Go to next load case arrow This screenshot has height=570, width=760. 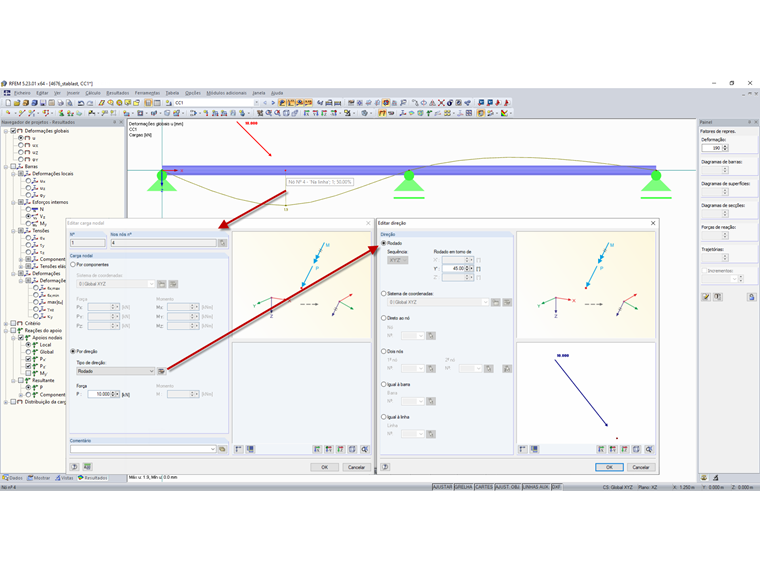pos(273,103)
